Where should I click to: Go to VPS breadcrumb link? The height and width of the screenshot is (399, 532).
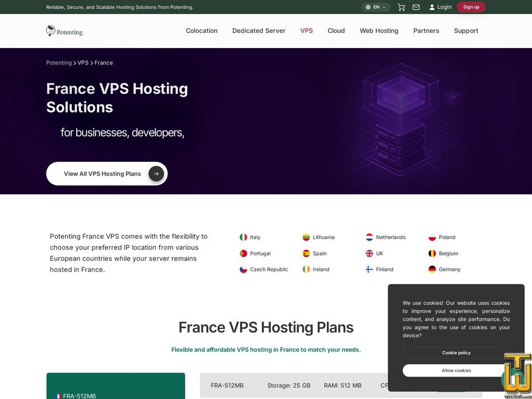pyautogui.click(x=83, y=63)
